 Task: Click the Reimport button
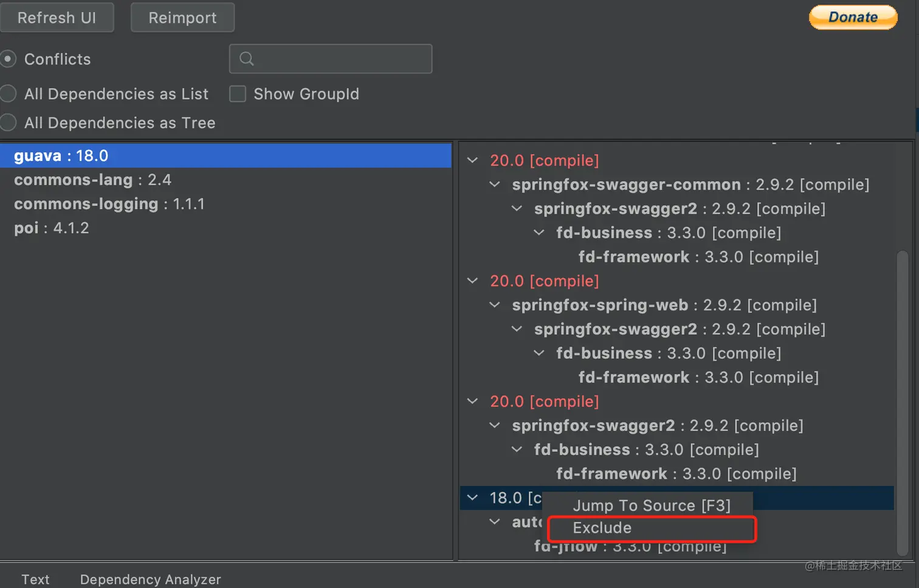(x=182, y=18)
